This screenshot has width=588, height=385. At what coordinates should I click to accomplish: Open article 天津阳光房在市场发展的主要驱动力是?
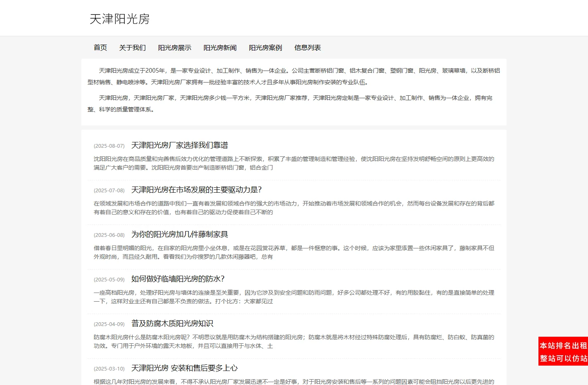(197, 190)
